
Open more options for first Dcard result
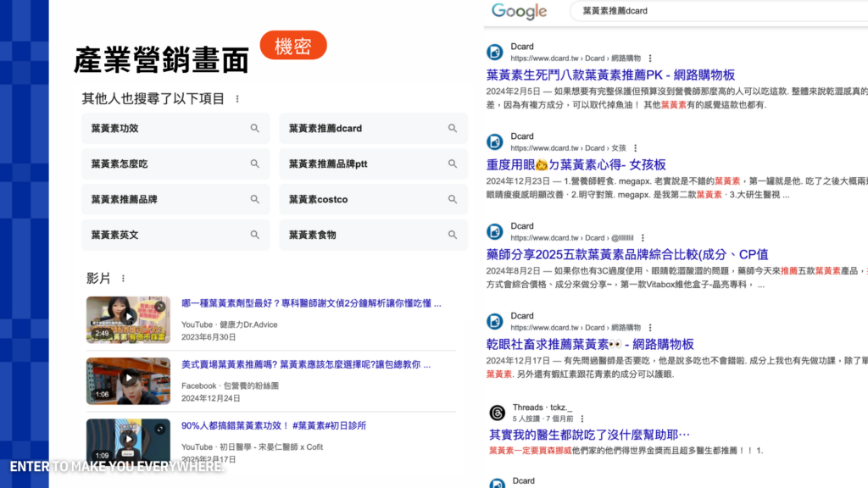pyautogui.click(x=650, y=58)
